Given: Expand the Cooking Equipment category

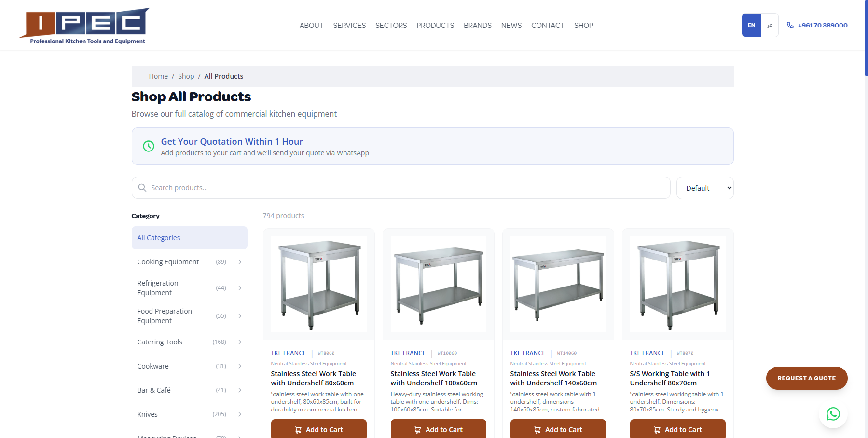Looking at the screenshot, I should (240, 261).
